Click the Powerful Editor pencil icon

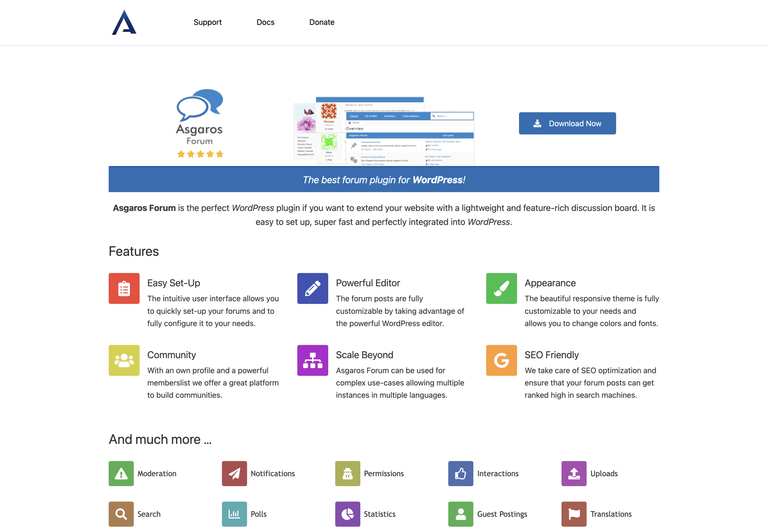(x=313, y=288)
